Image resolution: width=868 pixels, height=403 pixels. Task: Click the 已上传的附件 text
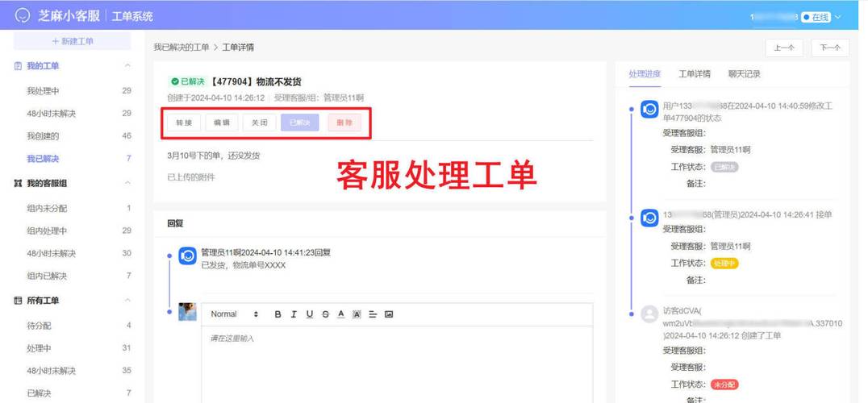coord(191,177)
